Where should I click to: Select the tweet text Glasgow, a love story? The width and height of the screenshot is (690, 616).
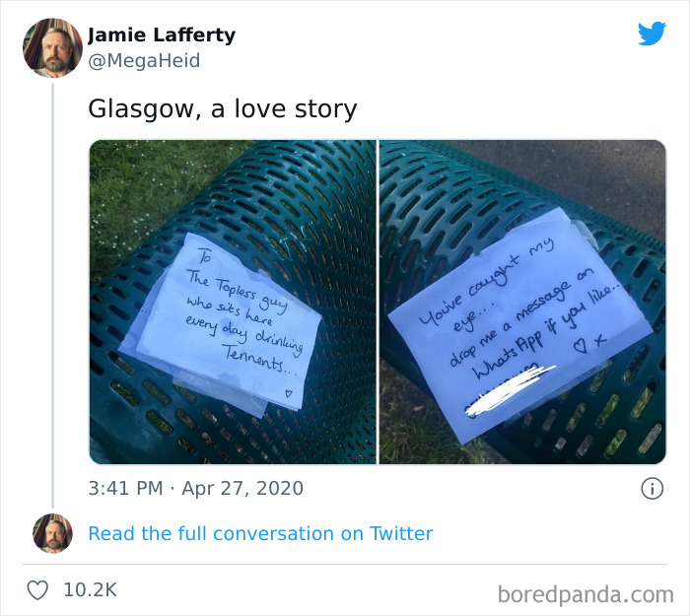click(222, 108)
